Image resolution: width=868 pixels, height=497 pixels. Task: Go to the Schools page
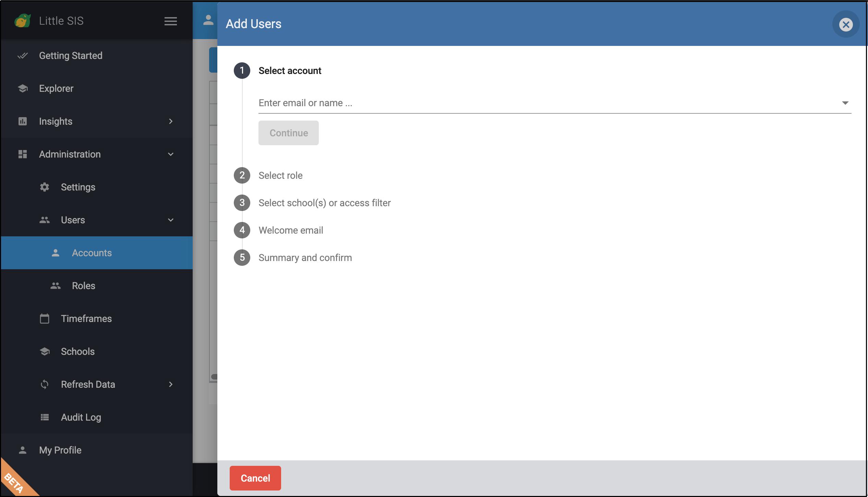point(77,351)
